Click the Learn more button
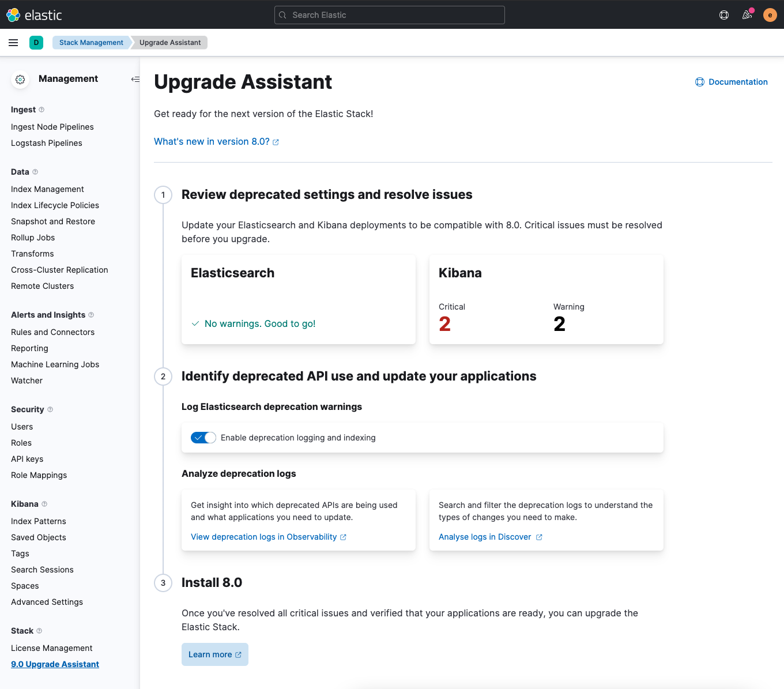The height and width of the screenshot is (689, 784). [215, 654]
